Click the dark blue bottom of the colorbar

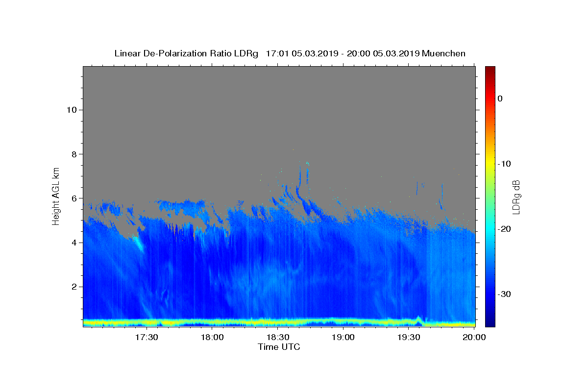click(x=490, y=321)
